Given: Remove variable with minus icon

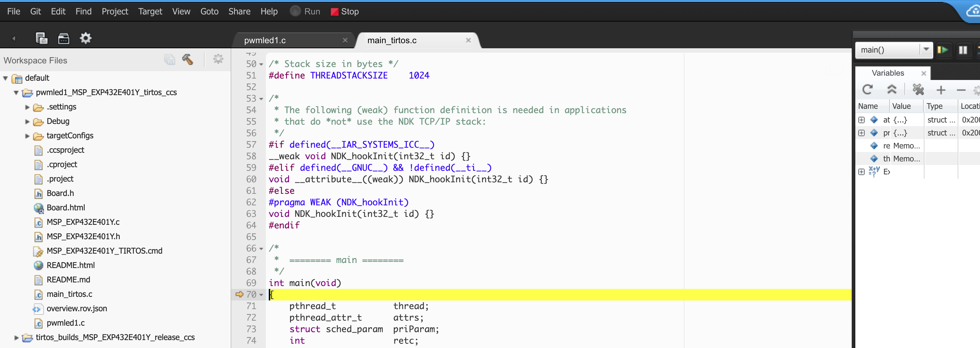Looking at the screenshot, I should [961, 90].
